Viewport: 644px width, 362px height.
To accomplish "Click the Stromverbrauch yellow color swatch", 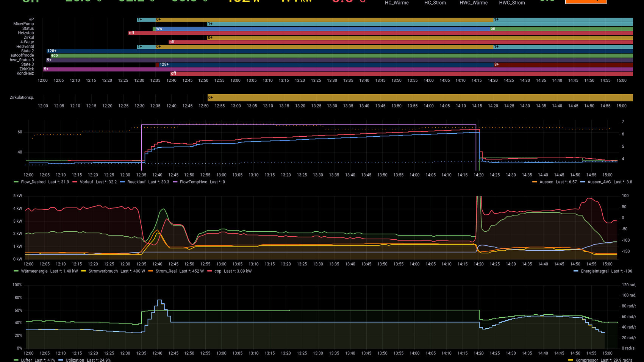I will click(83, 271).
